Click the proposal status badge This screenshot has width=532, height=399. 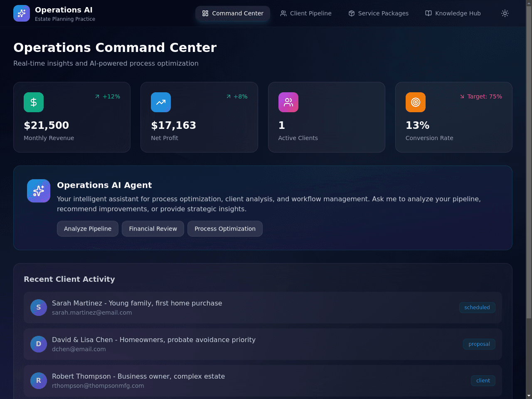pyautogui.click(x=479, y=344)
